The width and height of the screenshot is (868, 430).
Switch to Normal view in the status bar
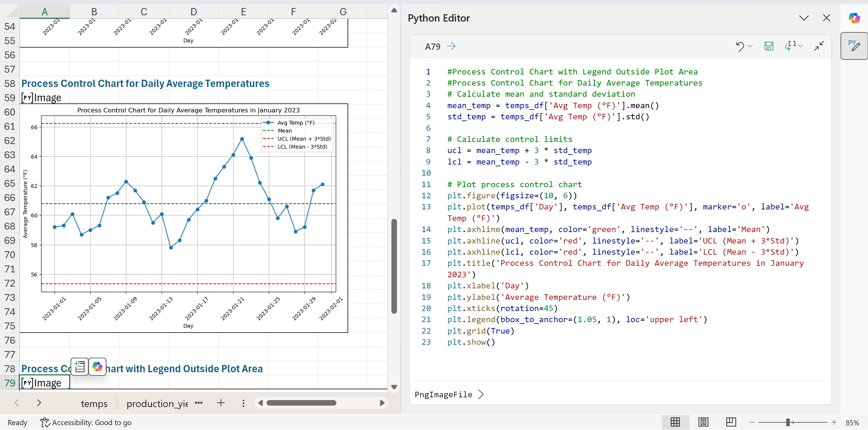point(675,422)
